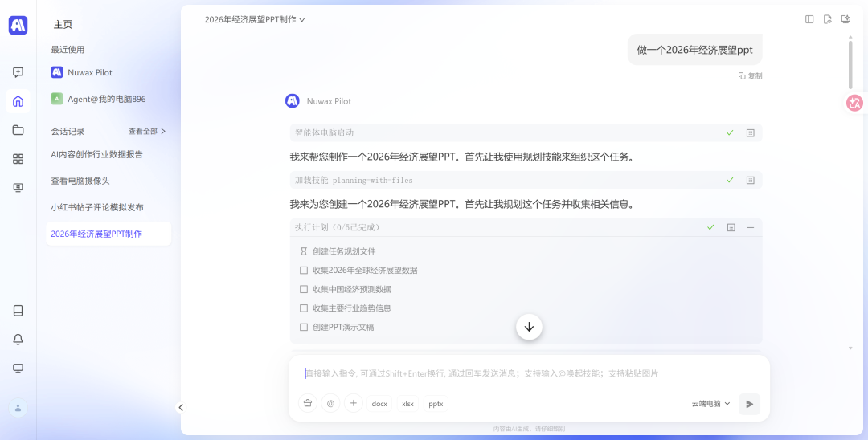This screenshot has width=868, height=440.
Task: Click the Nuwax Pilot avatar in chat
Action: point(293,101)
